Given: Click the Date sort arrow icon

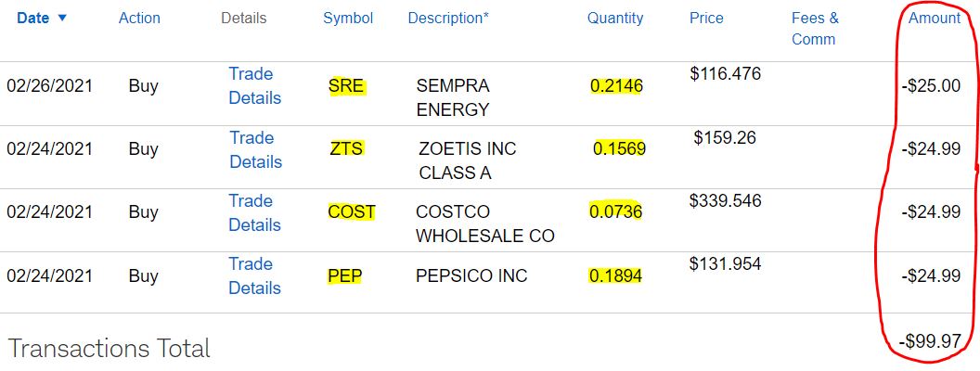Looking at the screenshot, I should click(x=62, y=19).
